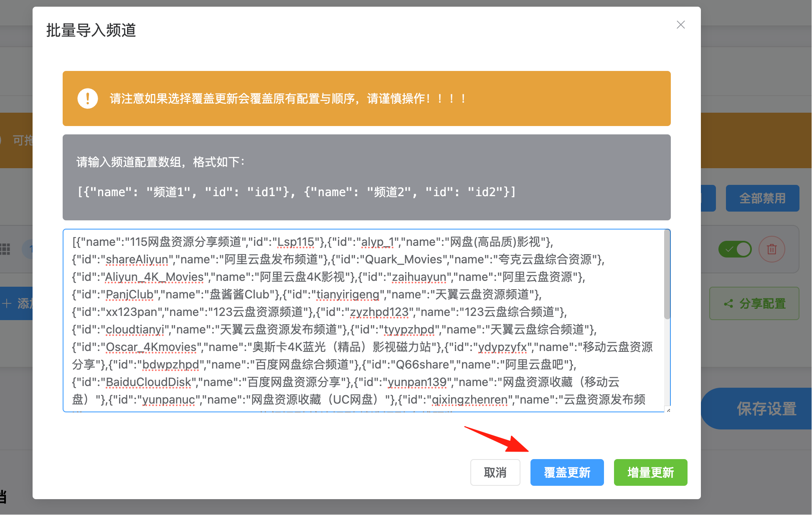Close the batch import channels dialog
Image resolution: width=812 pixels, height=515 pixels.
pyautogui.click(x=681, y=25)
